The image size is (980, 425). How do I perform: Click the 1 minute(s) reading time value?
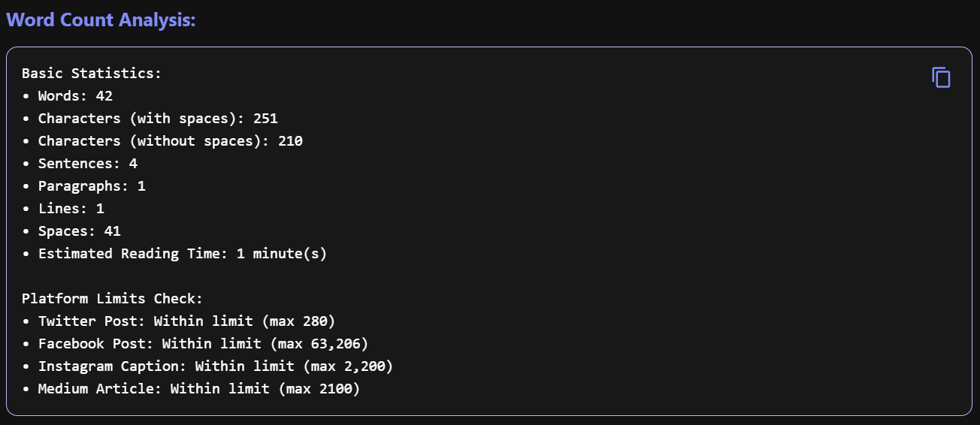[x=282, y=254]
